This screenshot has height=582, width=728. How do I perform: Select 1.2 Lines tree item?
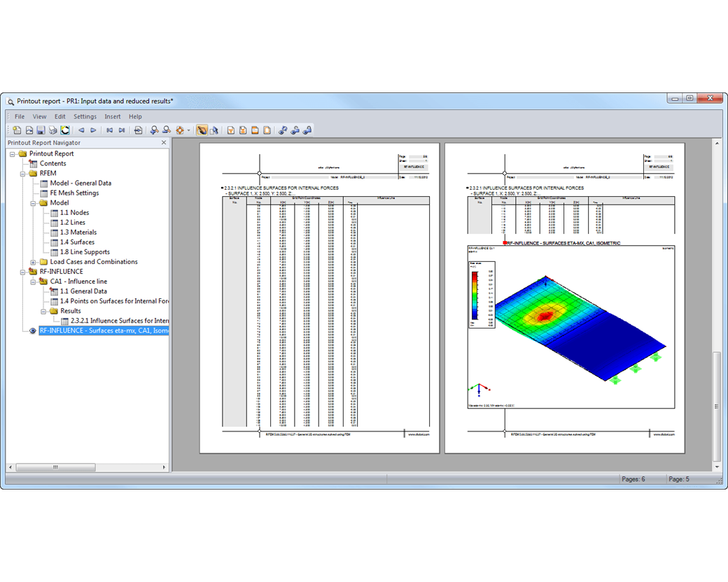[72, 223]
